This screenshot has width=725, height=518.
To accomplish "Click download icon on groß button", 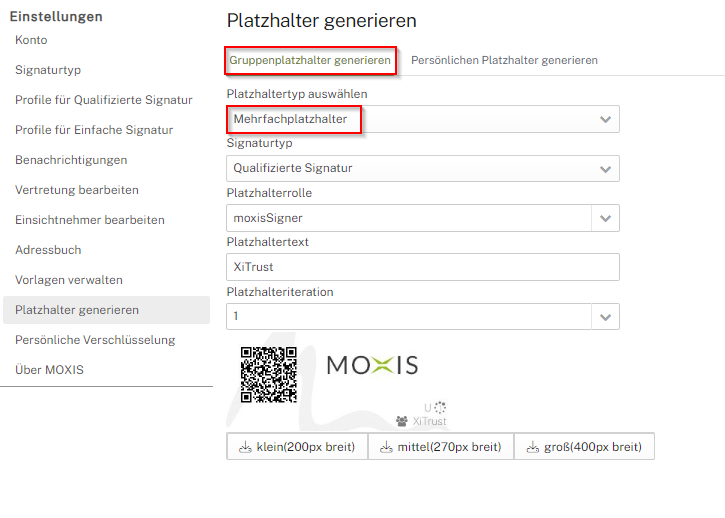I will [530, 447].
